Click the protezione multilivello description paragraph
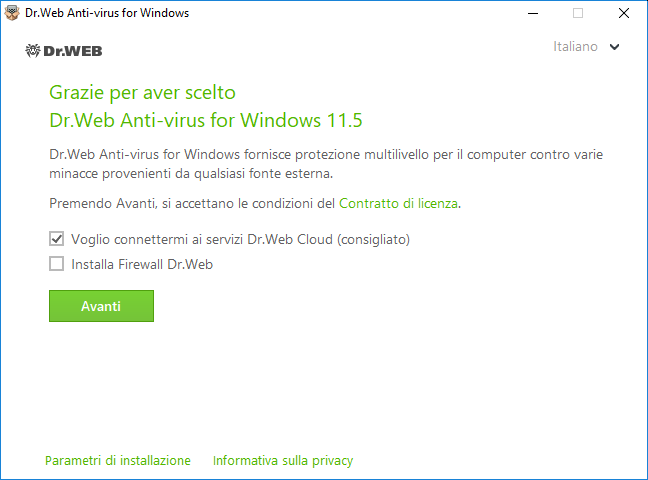 point(326,164)
